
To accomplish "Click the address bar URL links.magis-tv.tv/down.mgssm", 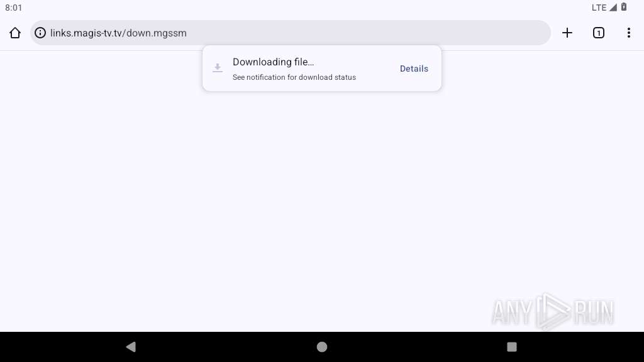I will coord(118,33).
